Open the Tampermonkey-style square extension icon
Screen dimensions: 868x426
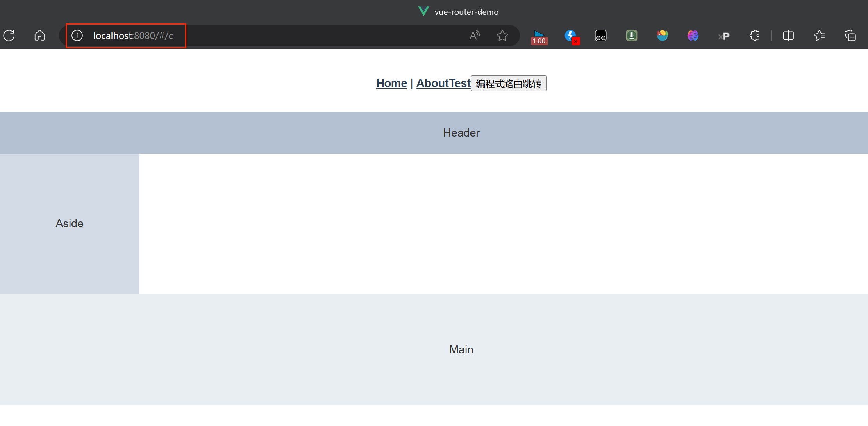(x=601, y=36)
